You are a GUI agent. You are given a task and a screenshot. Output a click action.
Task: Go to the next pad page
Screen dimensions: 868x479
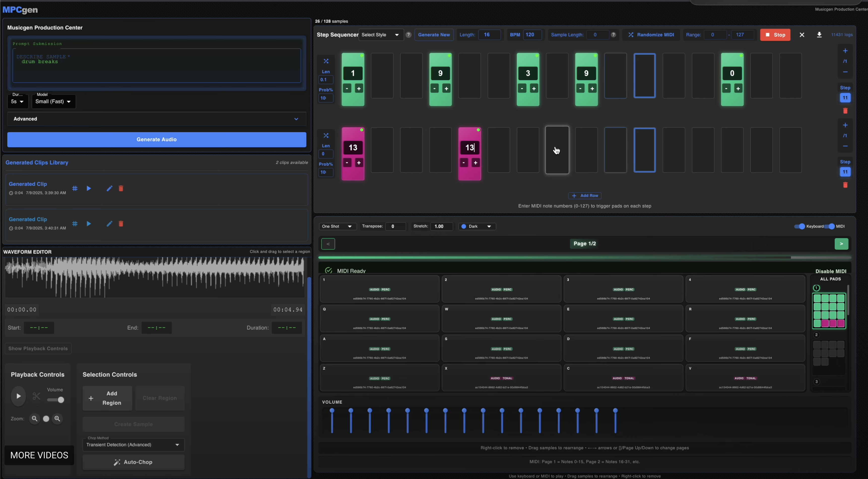point(841,244)
